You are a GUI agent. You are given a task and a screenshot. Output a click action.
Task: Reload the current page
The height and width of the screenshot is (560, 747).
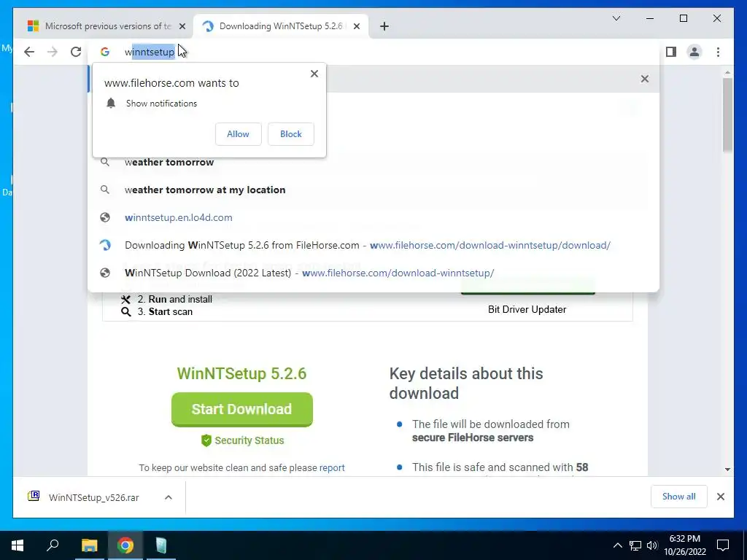76,52
